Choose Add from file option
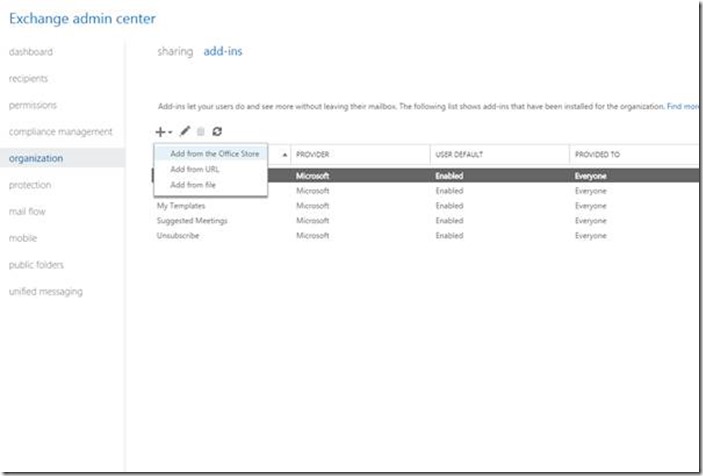Viewport: 703px width, 476px height. click(x=192, y=185)
